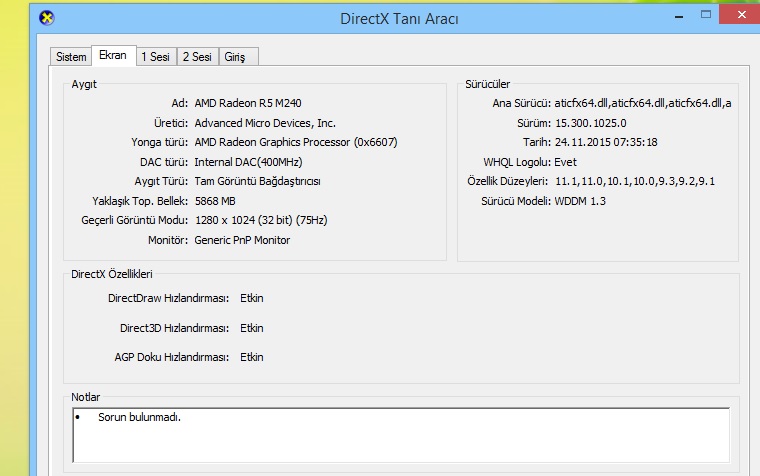Close the DirectX Tanı Aracı window
The width and height of the screenshot is (760, 476).
click(x=741, y=15)
